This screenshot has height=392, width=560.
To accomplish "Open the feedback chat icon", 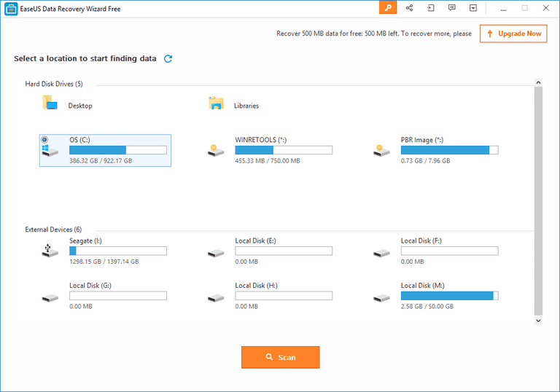I will pos(452,8).
